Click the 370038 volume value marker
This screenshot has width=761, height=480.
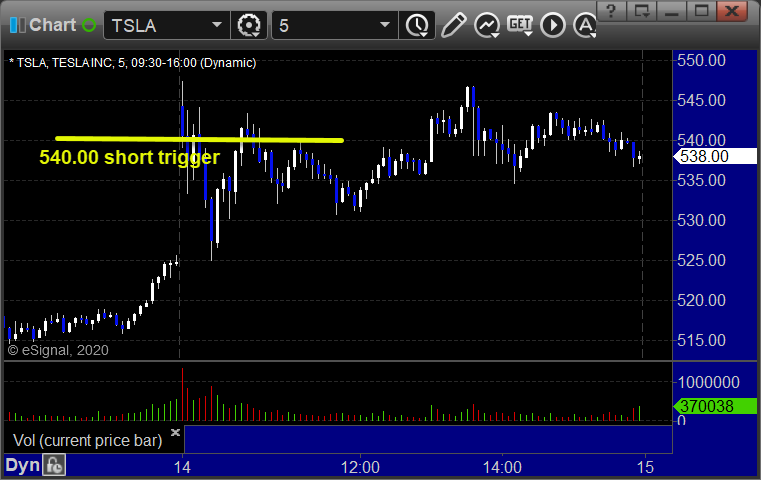tap(715, 406)
